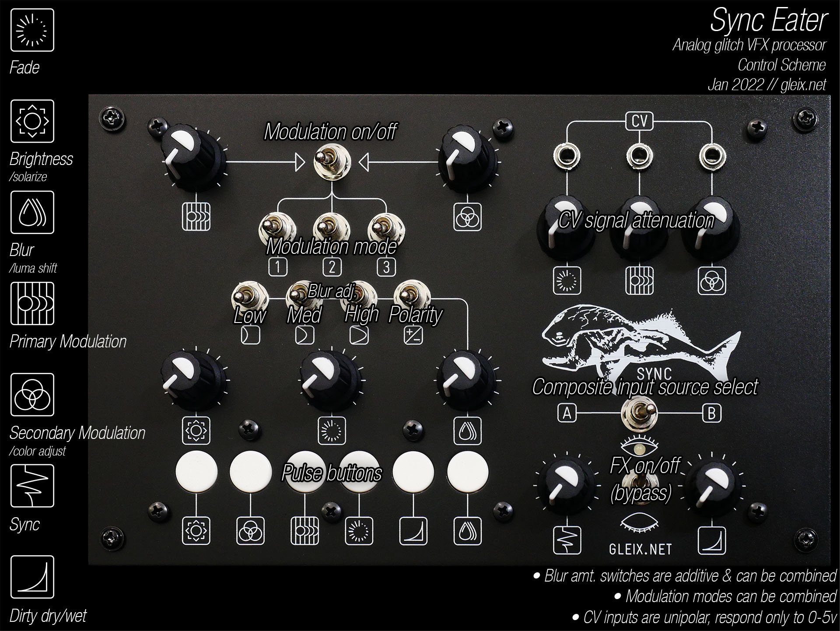This screenshot has height=631, width=840.
Task: Click the icon under the Low blur switch
Action: pos(251,336)
